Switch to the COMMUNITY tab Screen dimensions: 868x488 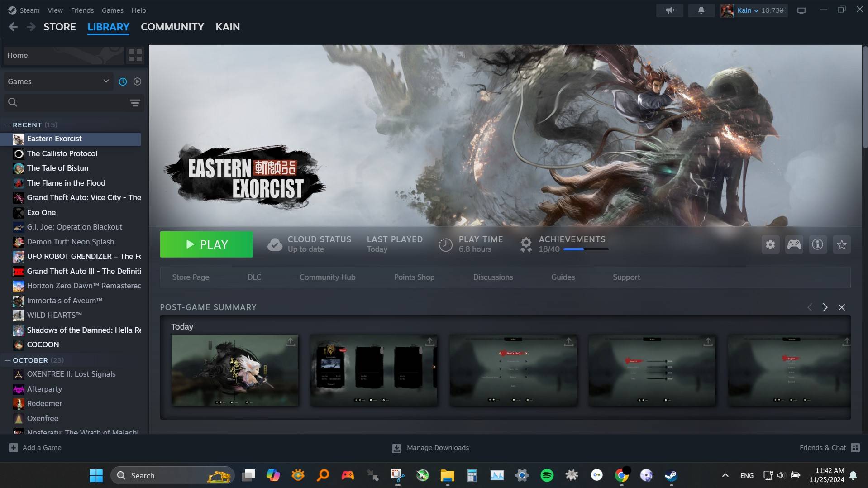pyautogui.click(x=172, y=27)
